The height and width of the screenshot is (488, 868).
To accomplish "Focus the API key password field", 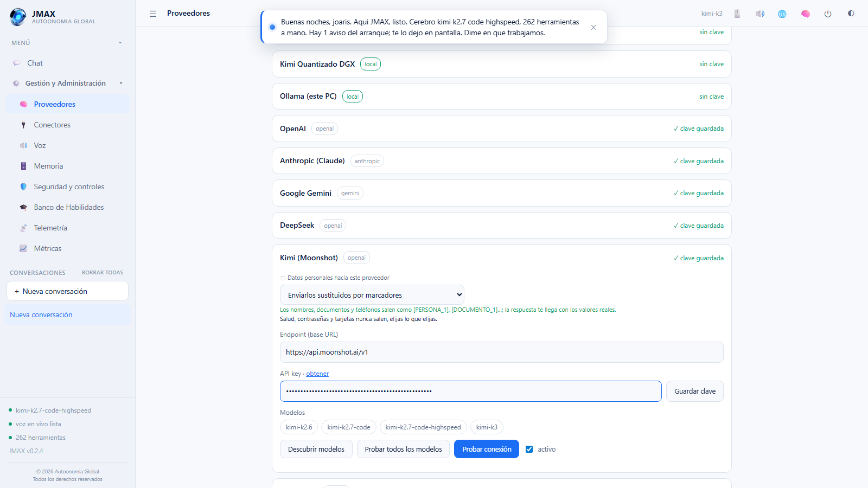I will pos(471,391).
